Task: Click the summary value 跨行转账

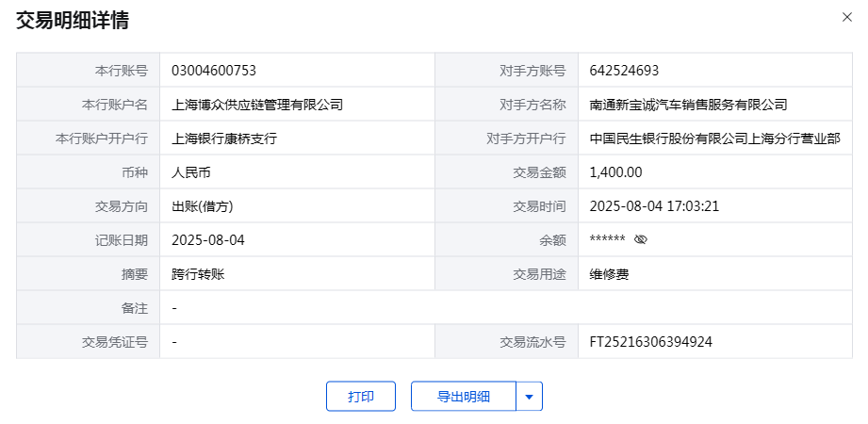Action: [x=198, y=274]
